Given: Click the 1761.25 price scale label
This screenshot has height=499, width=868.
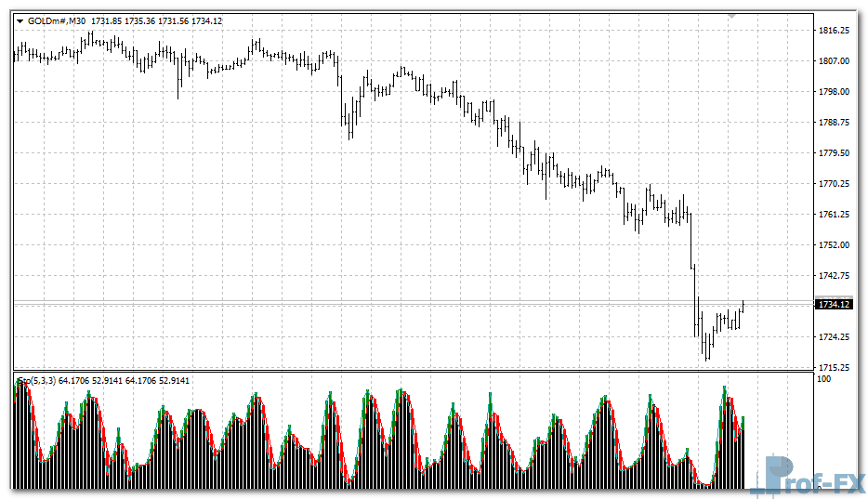Looking at the screenshot, I should tap(834, 215).
